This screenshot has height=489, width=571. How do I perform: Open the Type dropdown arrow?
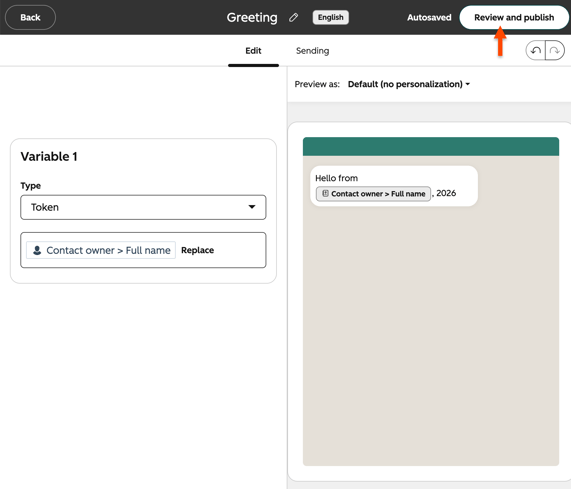click(x=252, y=207)
